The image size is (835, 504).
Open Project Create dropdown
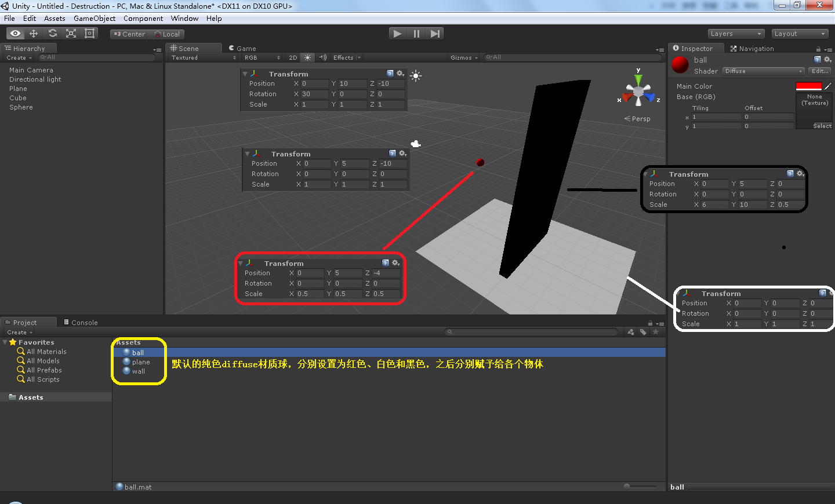[x=20, y=333]
